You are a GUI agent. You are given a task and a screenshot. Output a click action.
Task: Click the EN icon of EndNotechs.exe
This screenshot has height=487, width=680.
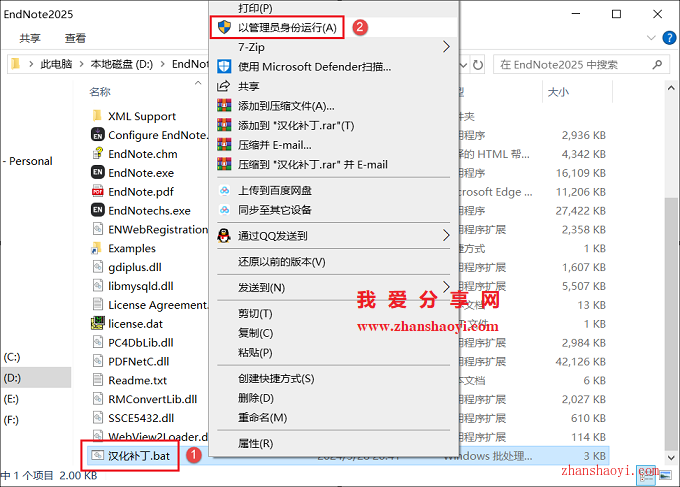98,210
